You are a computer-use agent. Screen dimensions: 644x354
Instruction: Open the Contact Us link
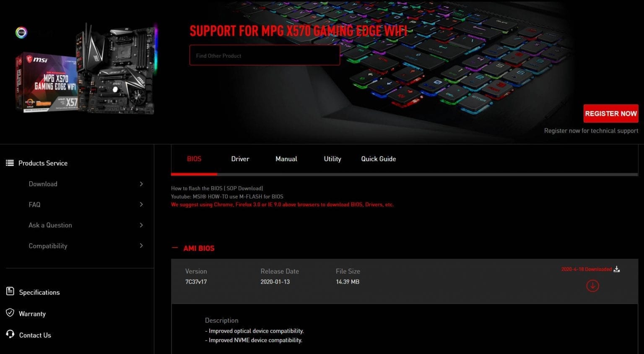coord(35,335)
